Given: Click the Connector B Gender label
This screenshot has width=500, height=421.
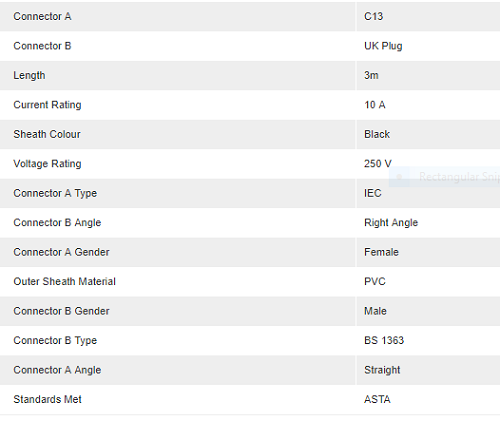Looking at the screenshot, I should click(61, 311).
